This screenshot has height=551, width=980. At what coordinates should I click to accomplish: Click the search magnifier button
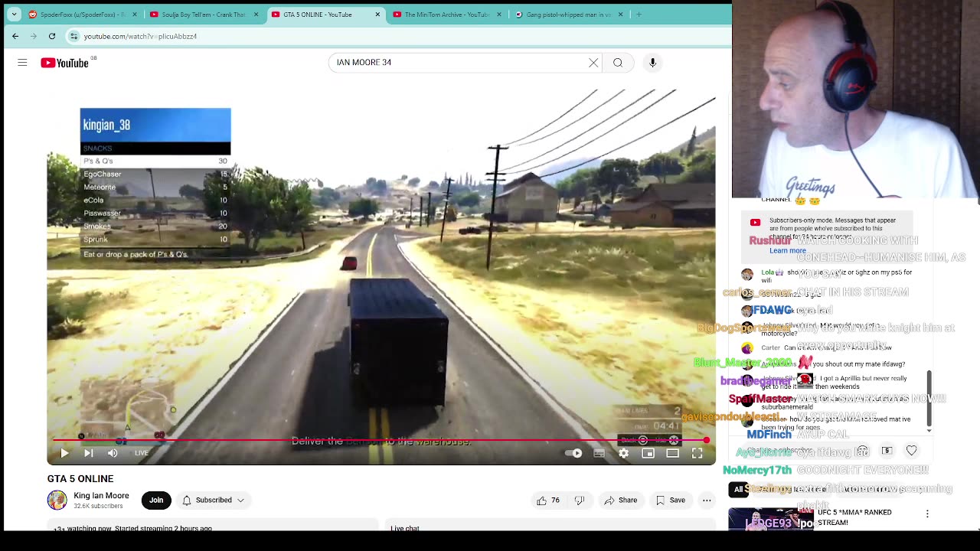click(x=618, y=63)
